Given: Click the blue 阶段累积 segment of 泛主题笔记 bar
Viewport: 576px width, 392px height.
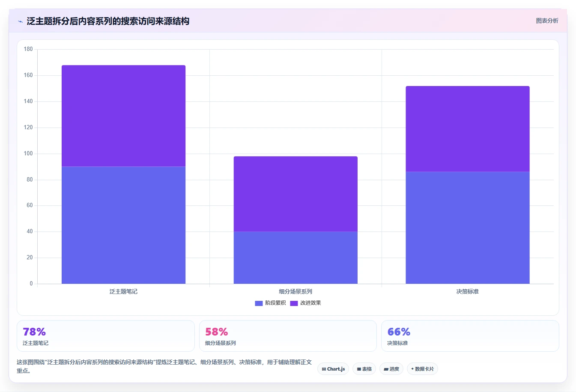Looking at the screenshot, I should click(123, 225).
